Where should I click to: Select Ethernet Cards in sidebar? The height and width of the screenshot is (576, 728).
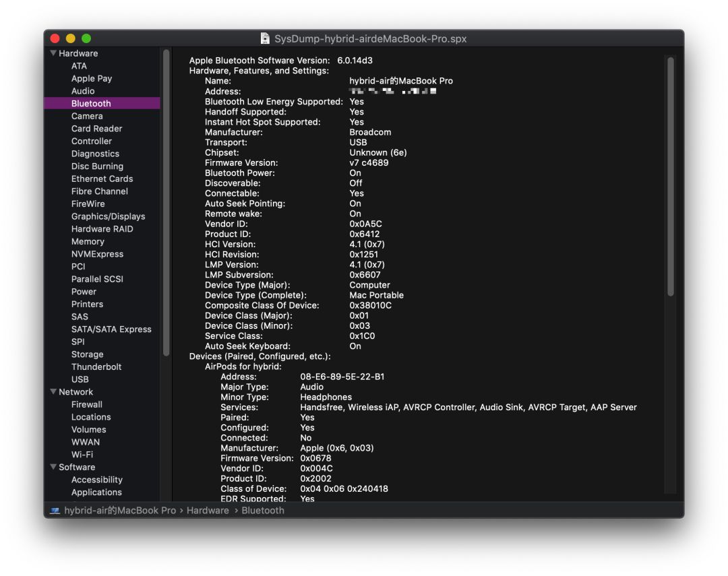102,179
